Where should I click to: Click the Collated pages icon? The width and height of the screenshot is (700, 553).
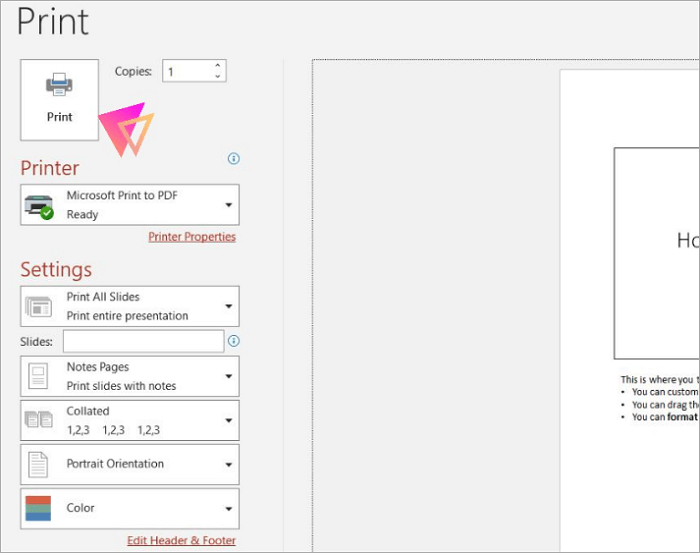(x=38, y=420)
